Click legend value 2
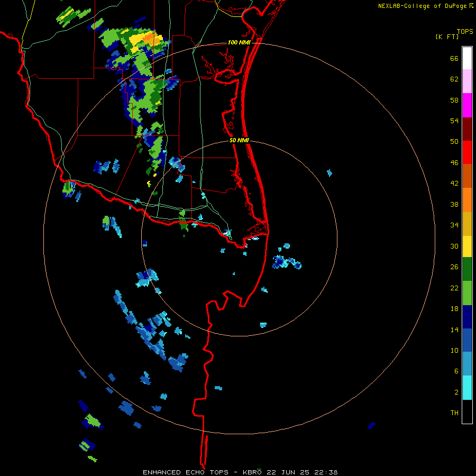Screen dimensions: 476x476 tap(456, 392)
